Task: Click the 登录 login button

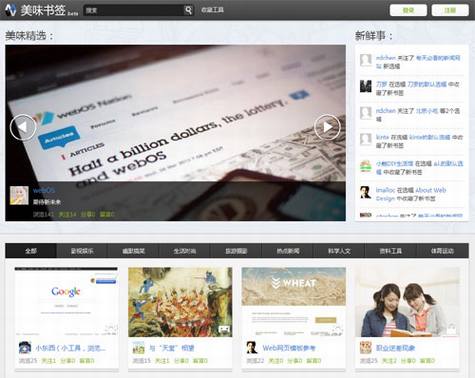Action: click(x=408, y=10)
